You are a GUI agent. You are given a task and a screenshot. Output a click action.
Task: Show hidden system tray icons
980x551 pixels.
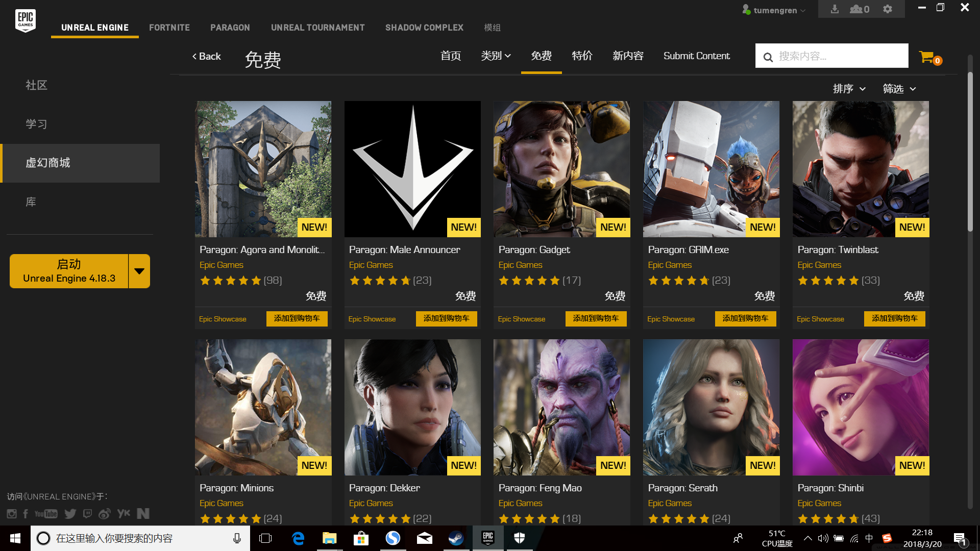tap(807, 538)
